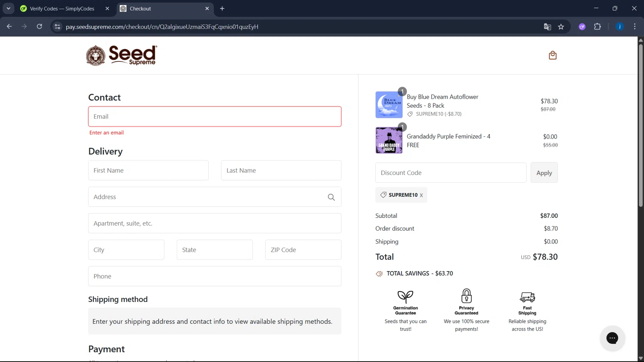Click the struck-through '$87.00' price
Screen dimensions: 644x362
548,109
